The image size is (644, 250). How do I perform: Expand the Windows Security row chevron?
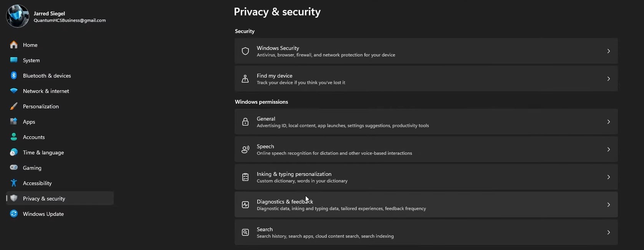608,51
